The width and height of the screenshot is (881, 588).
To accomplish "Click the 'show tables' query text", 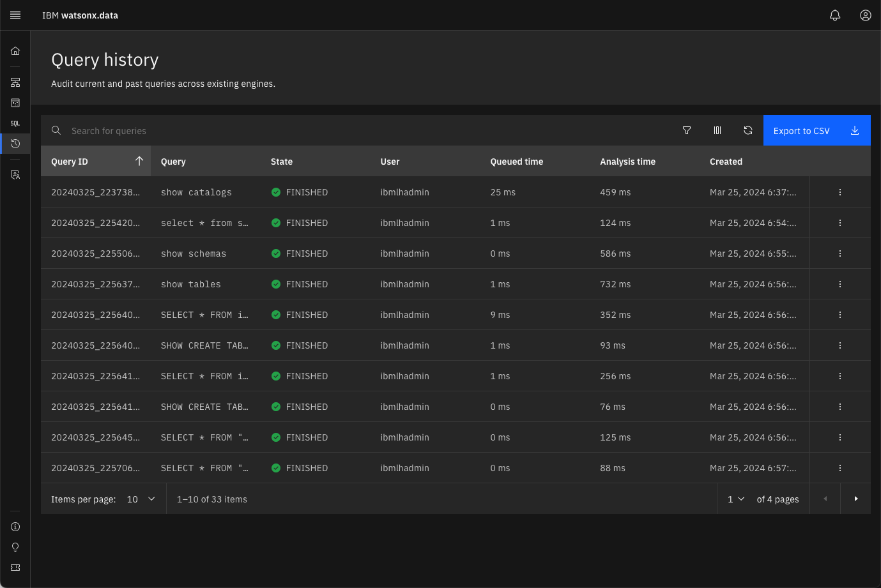I will 191,284.
